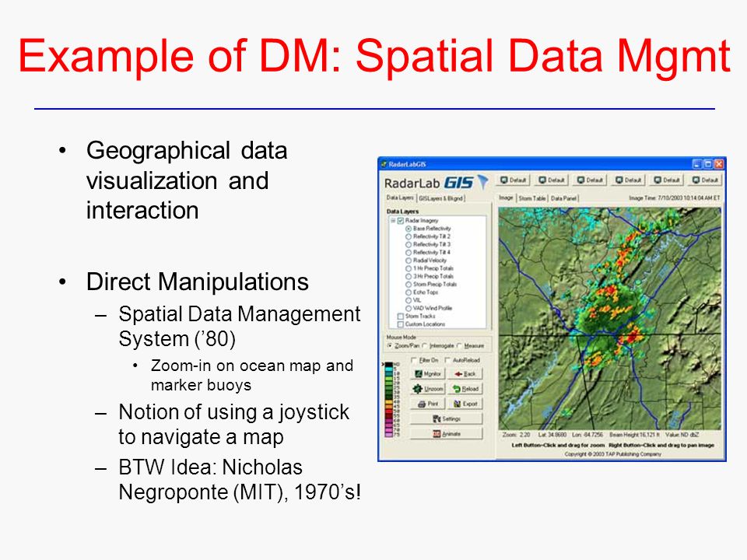Select Reflectivity Tilt 3
Image resolution: width=747 pixels, height=560 pixels.
[x=409, y=244]
